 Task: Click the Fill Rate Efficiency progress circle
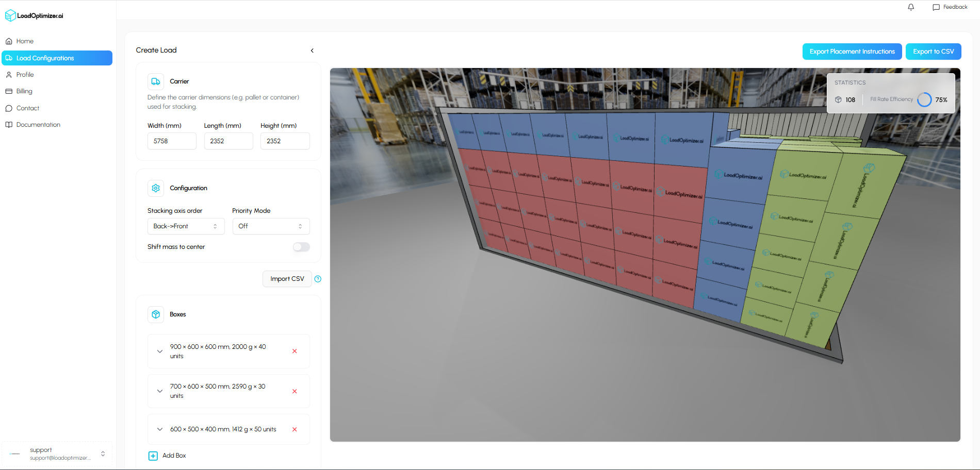924,99
